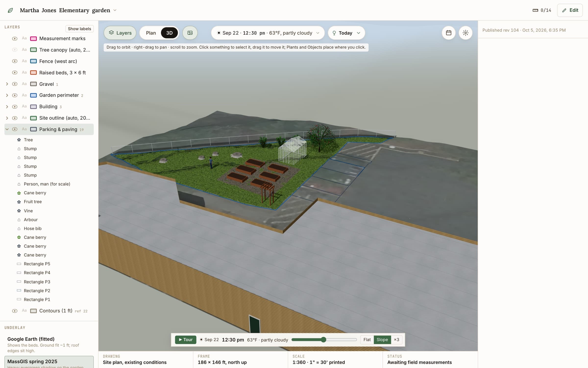The height and width of the screenshot is (368, 588).
Task: Click the Measurement marks pink color swatch
Action: pyautogui.click(x=33, y=39)
